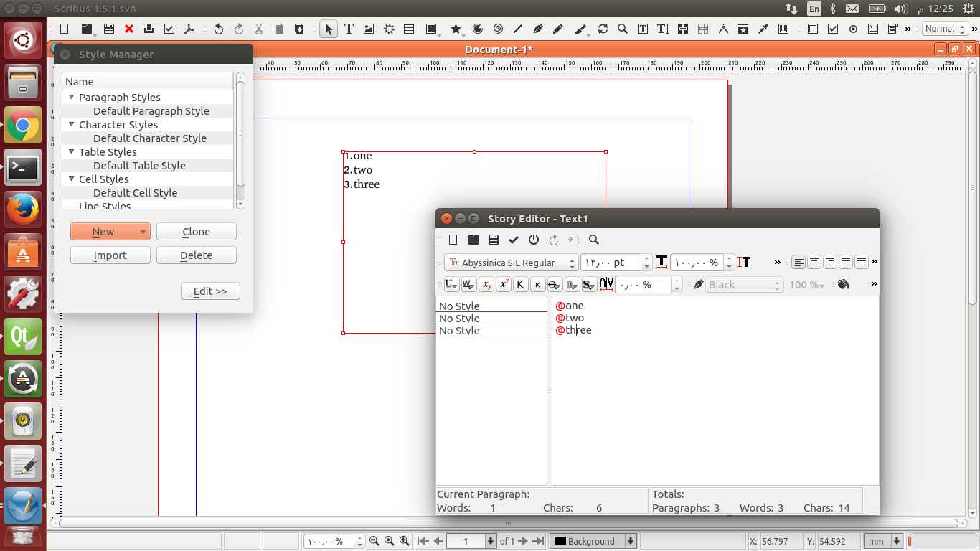
Task: Open the Abyssinica SIL Regular font dropdown
Action: (x=511, y=263)
